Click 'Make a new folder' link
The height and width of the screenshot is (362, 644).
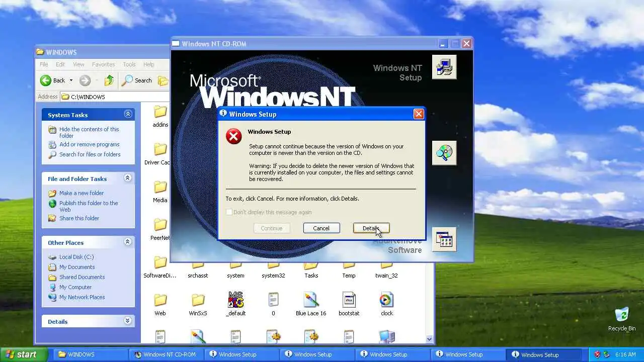click(82, 193)
